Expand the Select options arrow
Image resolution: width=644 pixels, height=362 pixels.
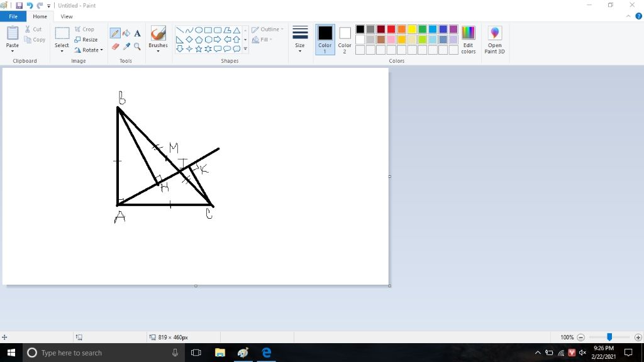click(62, 51)
